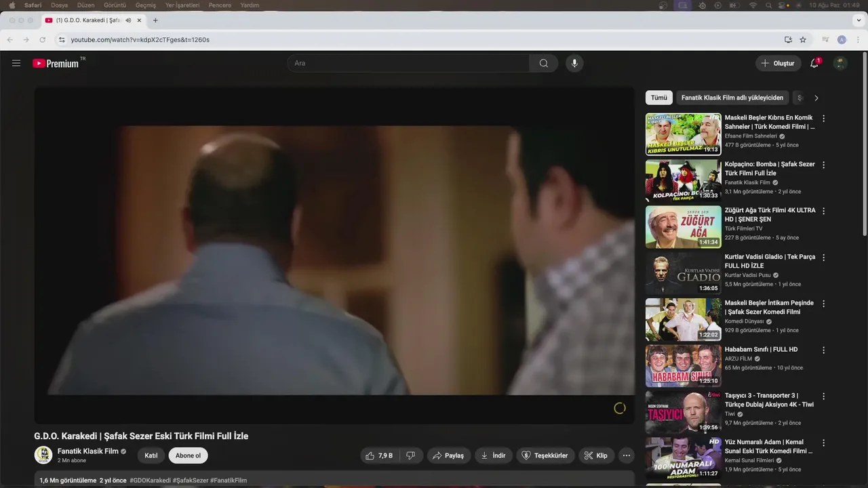The width and height of the screenshot is (868, 488).
Task: Open Kurtlar Vadisi Gladio thumbnail
Action: (x=683, y=273)
